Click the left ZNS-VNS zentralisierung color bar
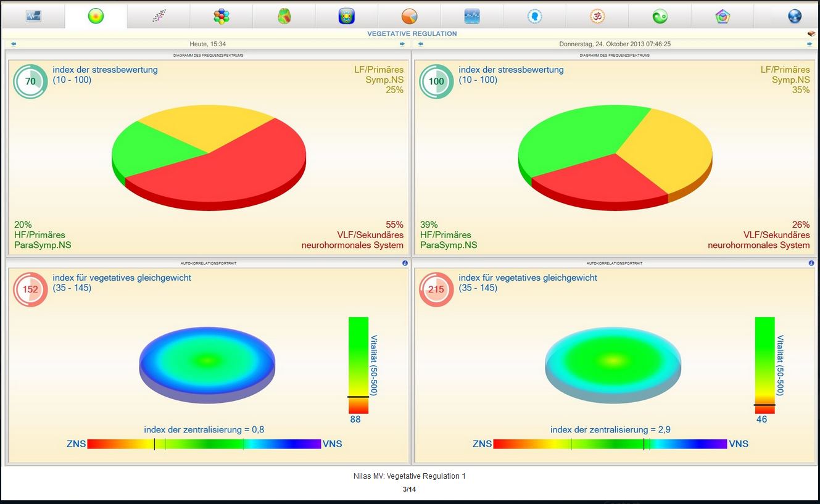Screen dimensions: 820x504 pos(204,444)
